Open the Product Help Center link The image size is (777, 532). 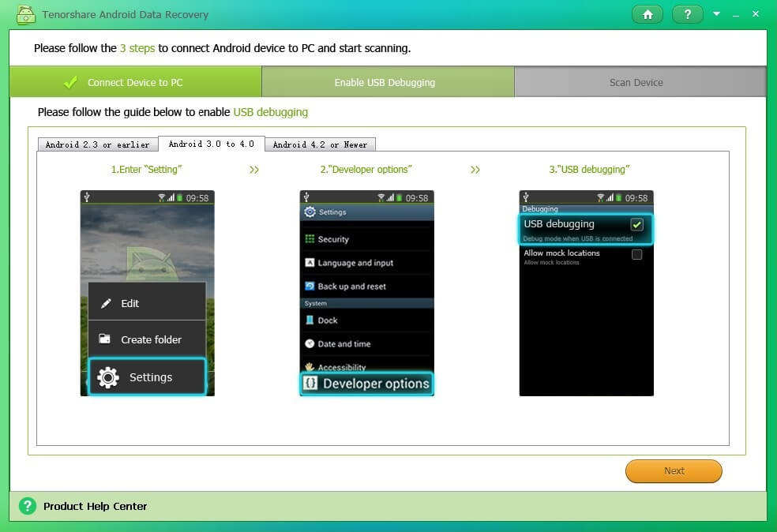pyautogui.click(x=95, y=506)
